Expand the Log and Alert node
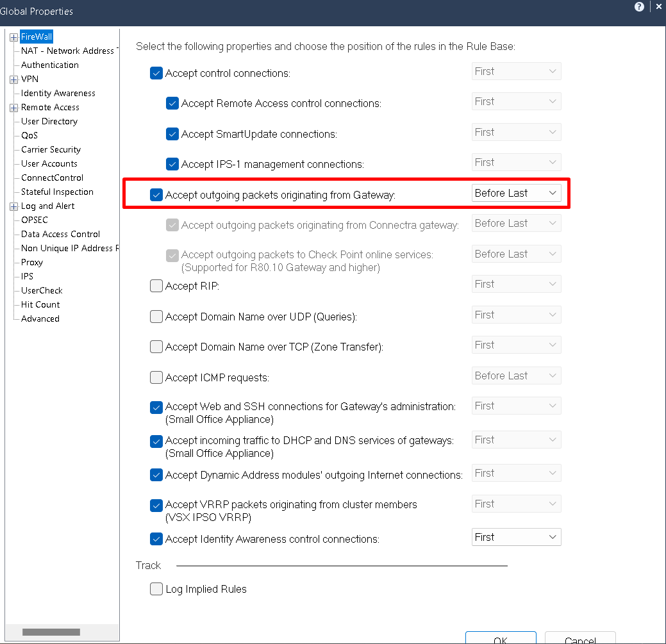 point(14,206)
